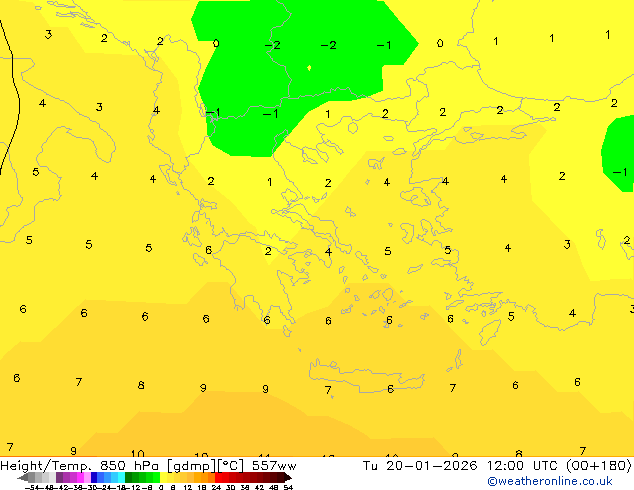The height and width of the screenshot is (490, 634).
Task: Pick the cyan legend swatch
Action: click(x=121, y=477)
